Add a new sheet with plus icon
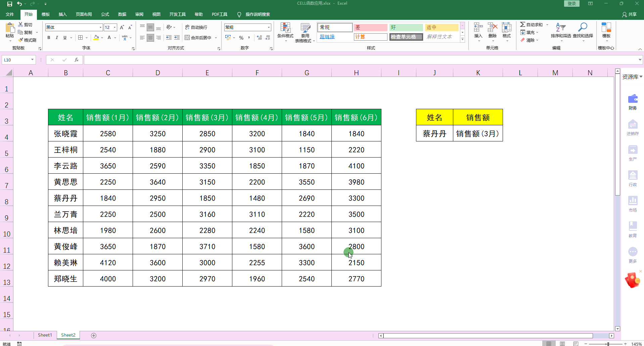 pos(94,335)
